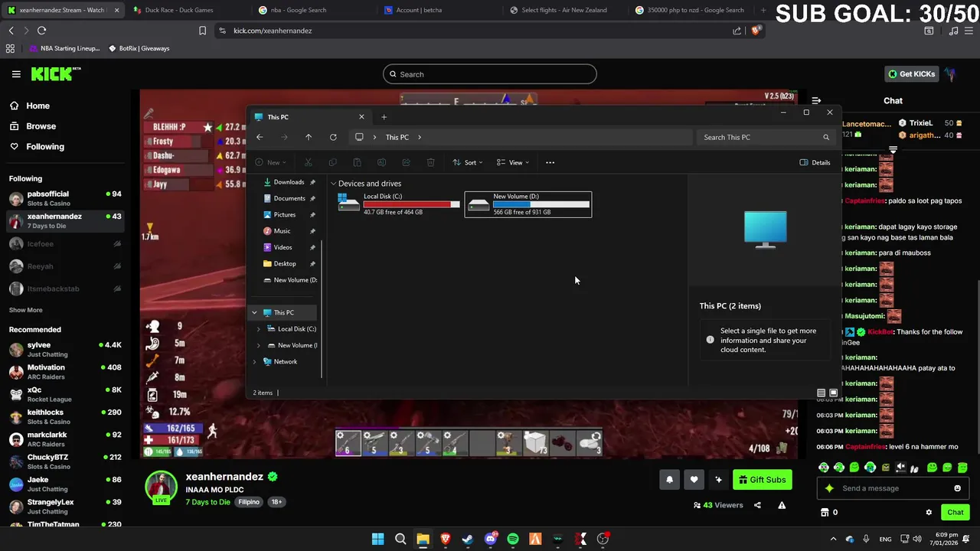Screen dimensions: 980x551
Task: Show hidden system tray icons
Action: [x=833, y=539]
